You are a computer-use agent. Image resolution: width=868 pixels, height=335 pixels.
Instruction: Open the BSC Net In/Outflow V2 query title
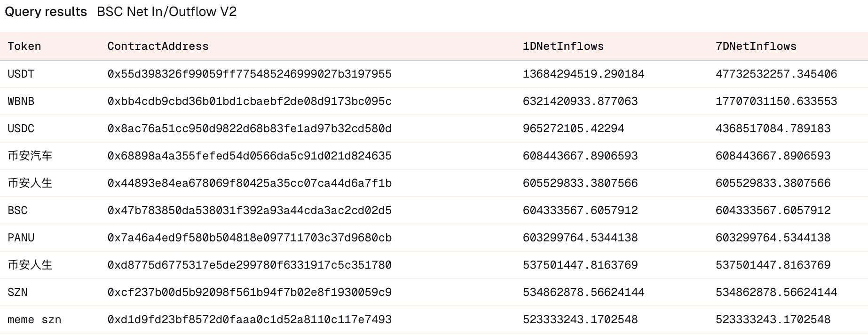(167, 11)
